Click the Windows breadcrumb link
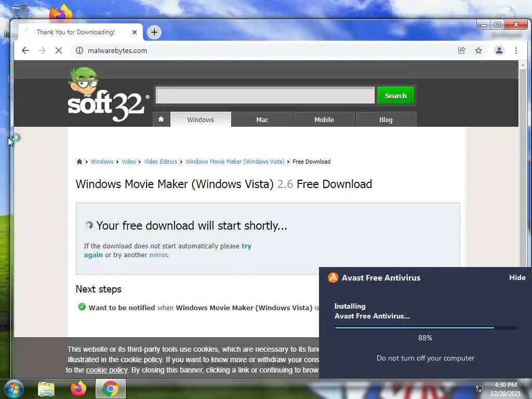This screenshot has width=532, height=399. coord(102,162)
